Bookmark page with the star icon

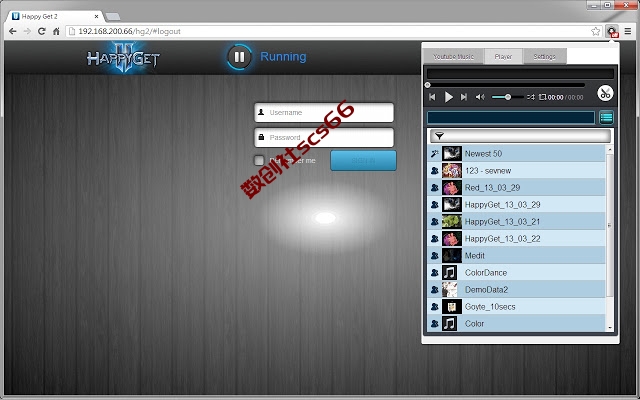point(596,31)
